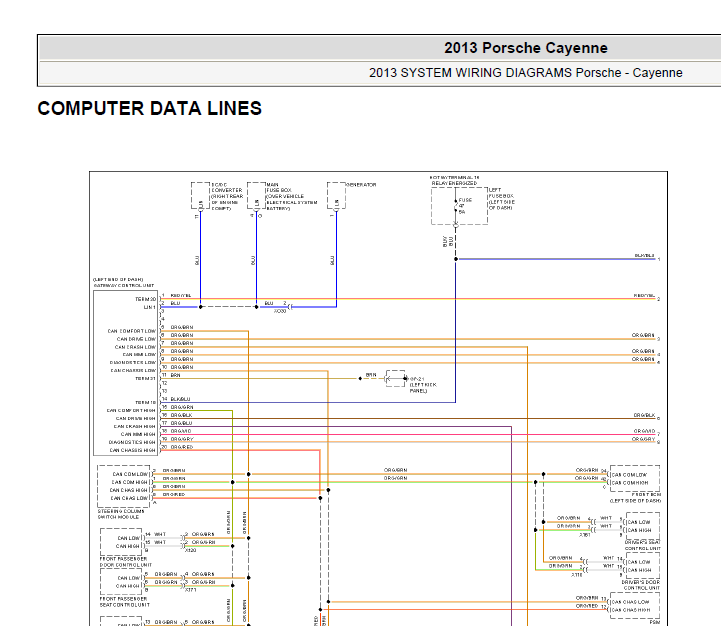The image size is (721, 626).
Task: Click the right-edge 'ORG/BLK' wire label
Action: (x=644, y=415)
